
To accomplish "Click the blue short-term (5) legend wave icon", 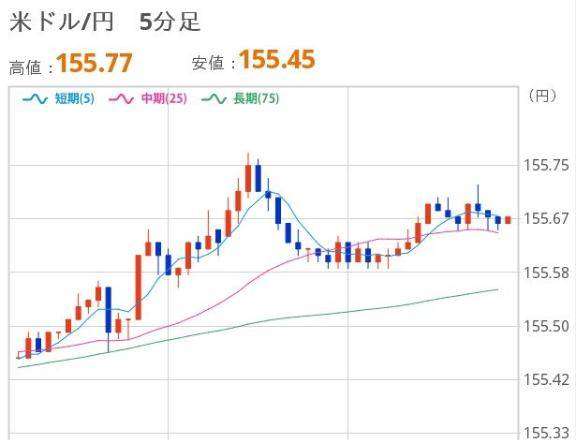I will coord(35,99).
